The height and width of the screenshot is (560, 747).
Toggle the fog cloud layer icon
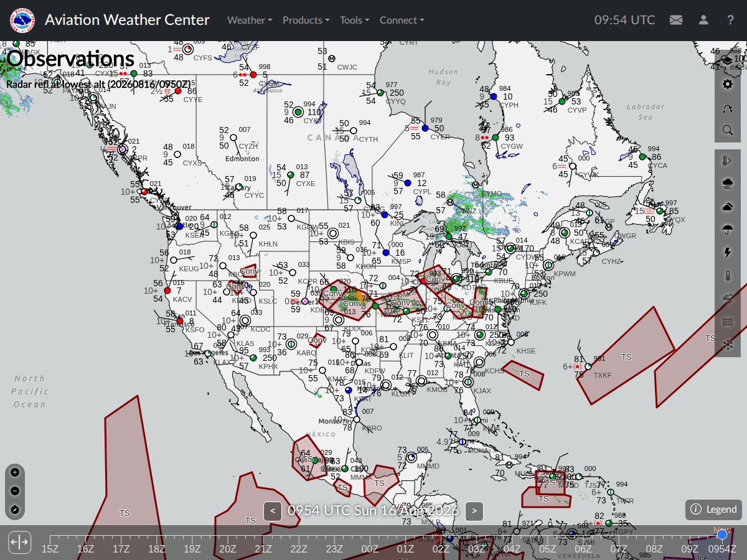click(727, 184)
